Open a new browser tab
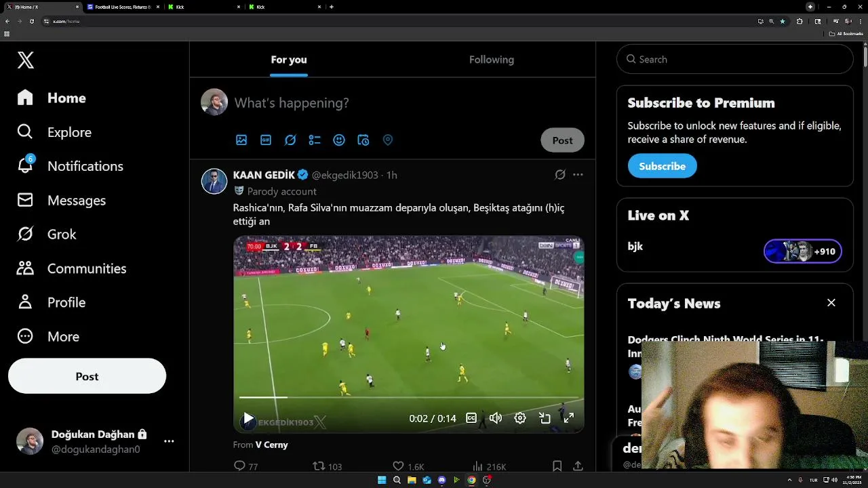The image size is (868, 488). coord(332,7)
